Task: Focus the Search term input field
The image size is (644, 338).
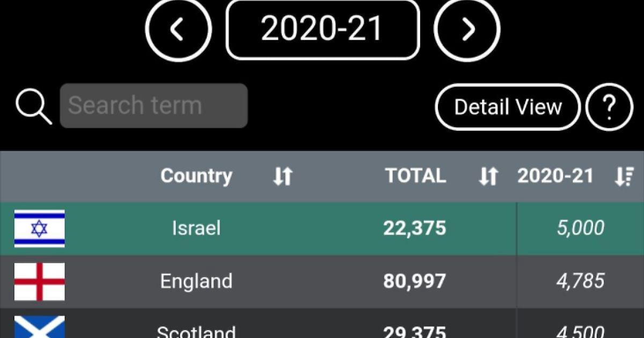Action: click(x=153, y=106)
